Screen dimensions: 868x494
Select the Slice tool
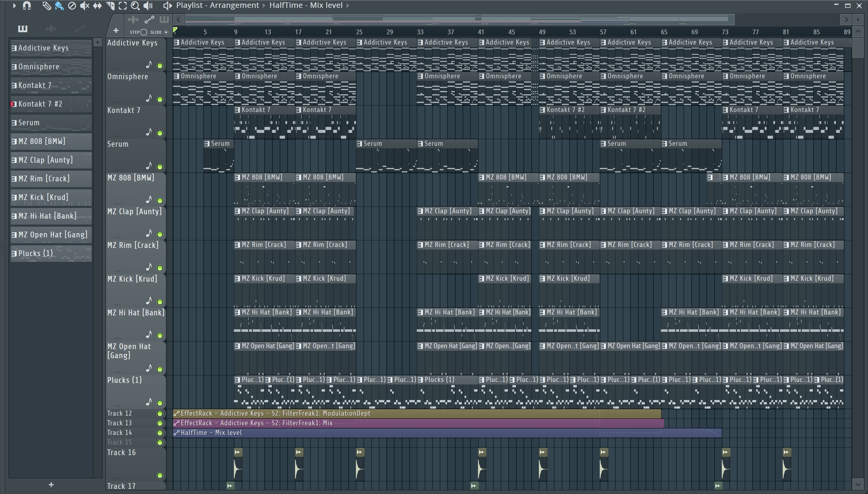click(x=110, y=5)
